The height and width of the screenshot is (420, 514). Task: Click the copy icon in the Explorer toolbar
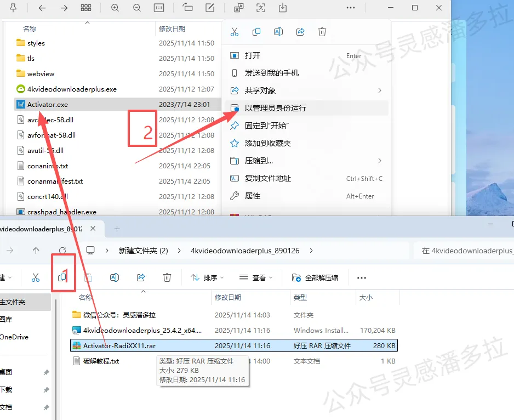coord(62,277)
